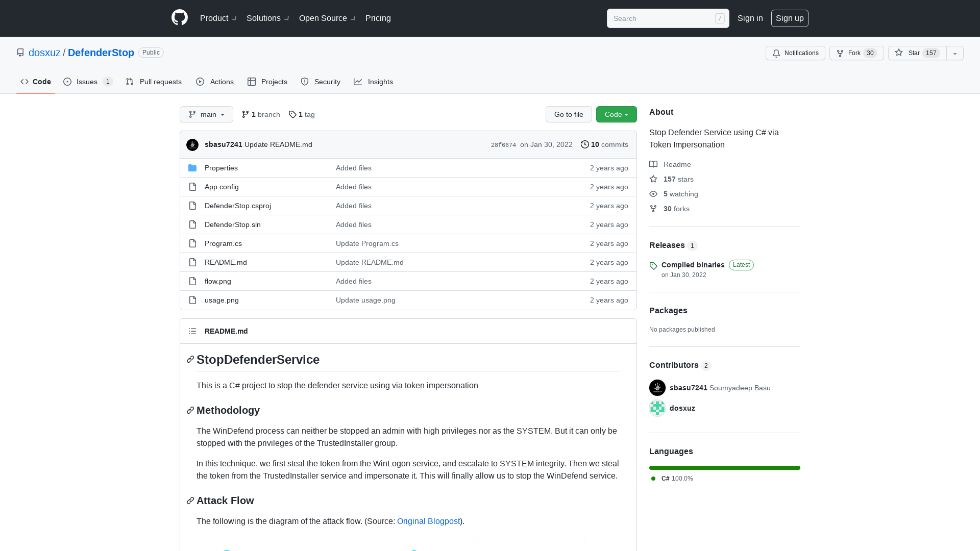
Task: Click sbasu7241 contributor avatar
Action: click(657, 388)
